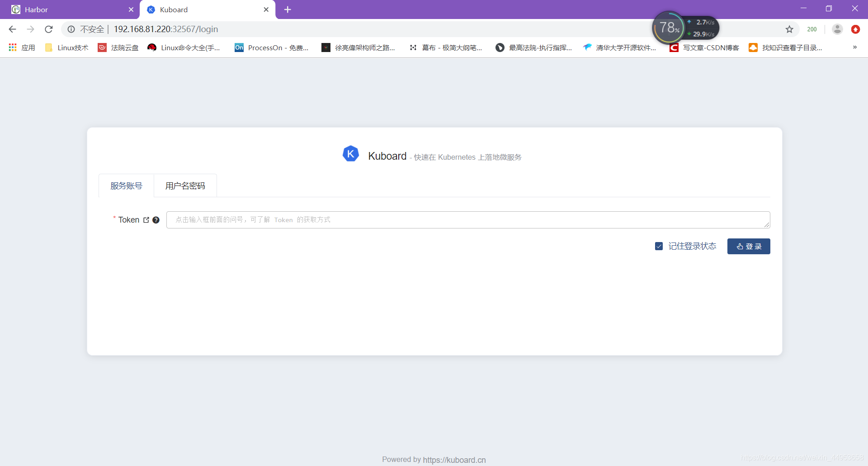The image size is (868, 466).
Task: Open the Linux技术 bookmark folder
Action: tap(67, 48)
